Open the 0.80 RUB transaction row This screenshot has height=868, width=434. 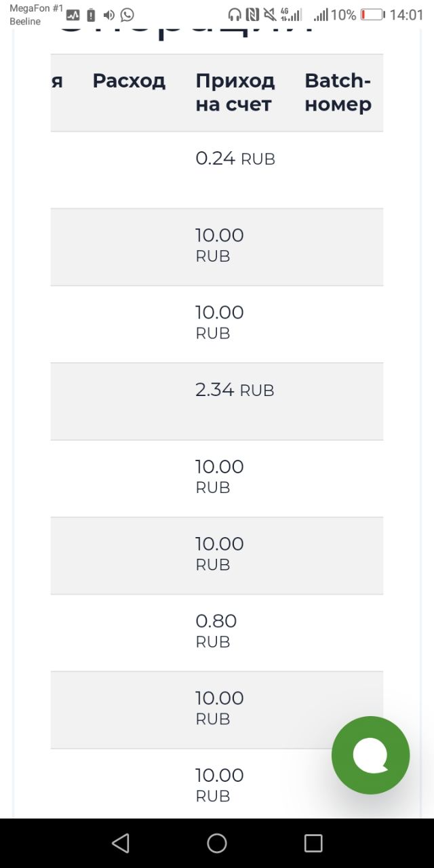pos(217,633)
